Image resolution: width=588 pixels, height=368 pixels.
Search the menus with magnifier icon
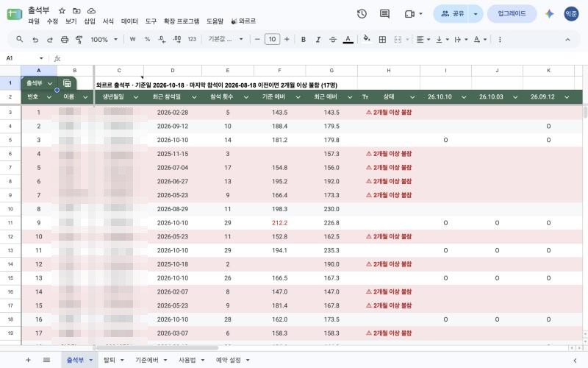20,39
